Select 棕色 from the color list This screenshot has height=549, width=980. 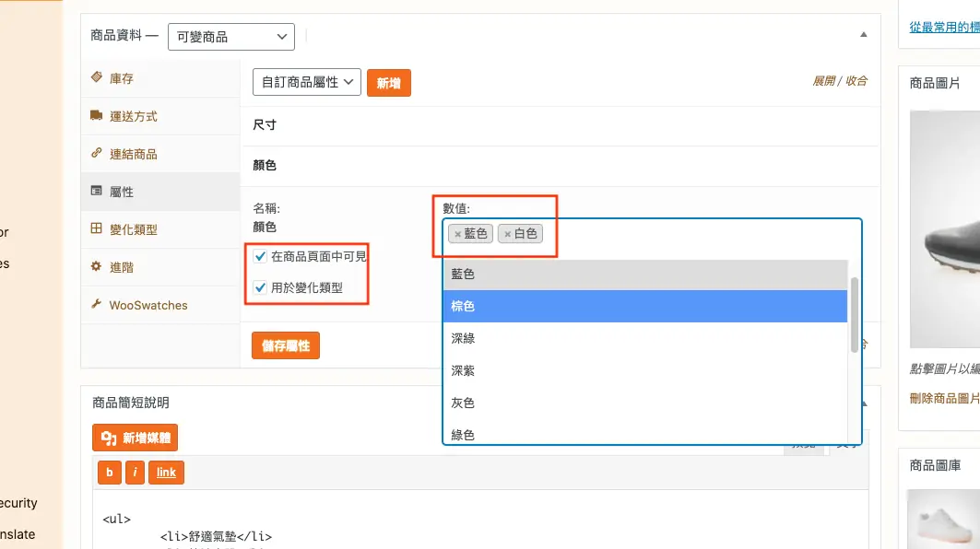pyautogui.click(x=645, y=306)
